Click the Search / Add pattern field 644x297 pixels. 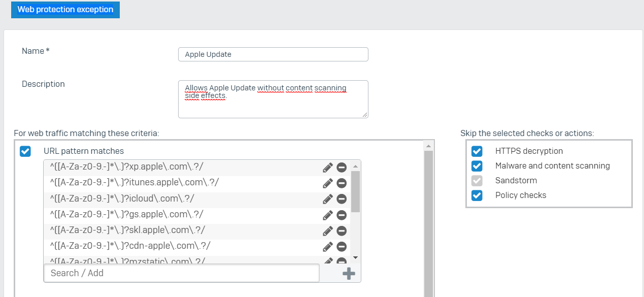[x=182, y=273]
